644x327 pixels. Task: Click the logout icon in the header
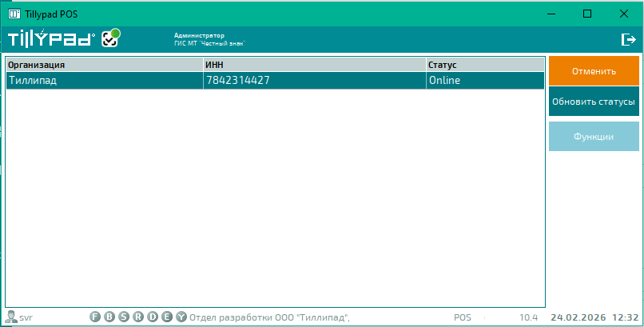click(x=628, y=39)
